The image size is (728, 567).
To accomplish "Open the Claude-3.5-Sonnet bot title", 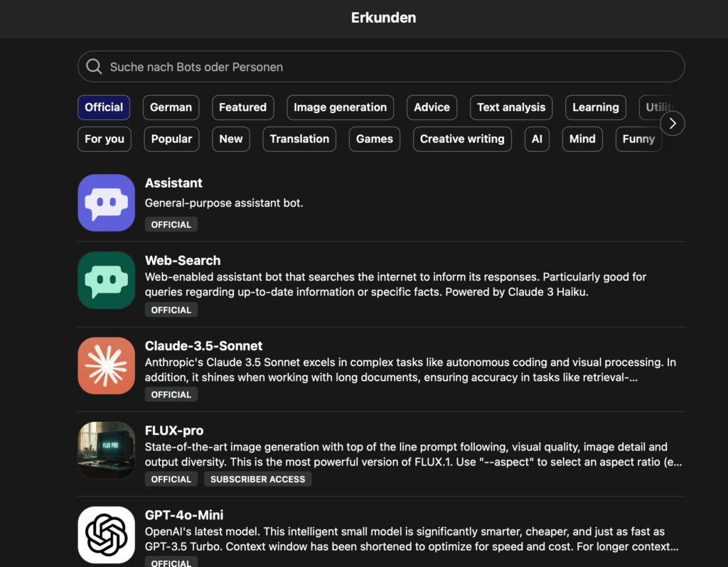I will (203, 346).
